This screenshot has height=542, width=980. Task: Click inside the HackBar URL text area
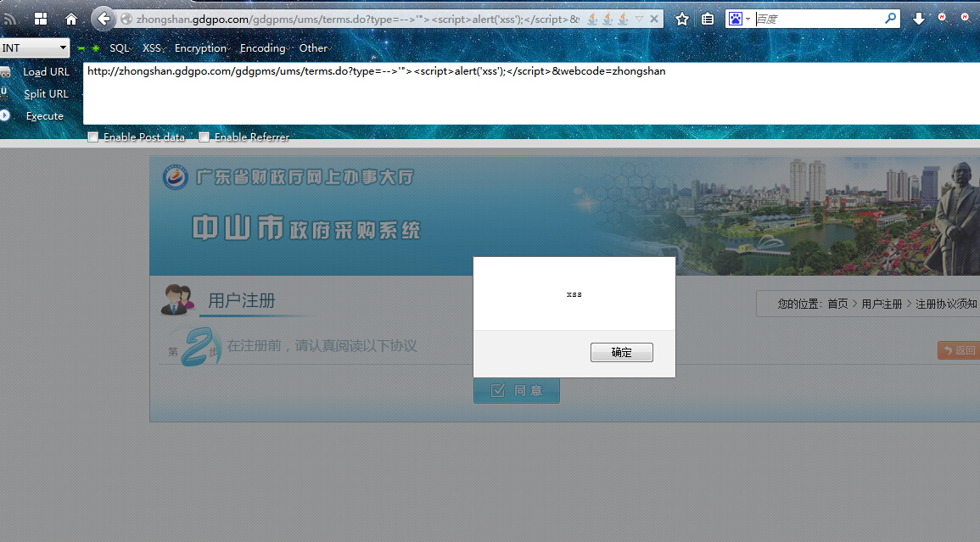[x=531, y=94]
